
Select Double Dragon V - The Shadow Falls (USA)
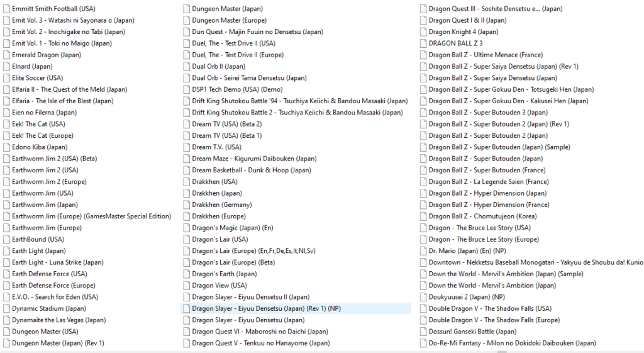(x=489, y=308)
